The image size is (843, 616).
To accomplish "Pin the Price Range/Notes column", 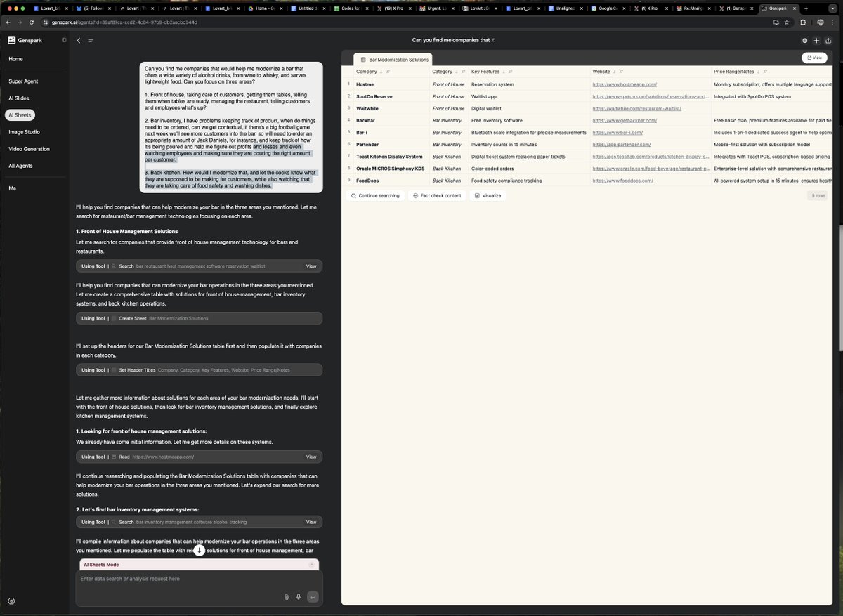I will click(765, 72).
